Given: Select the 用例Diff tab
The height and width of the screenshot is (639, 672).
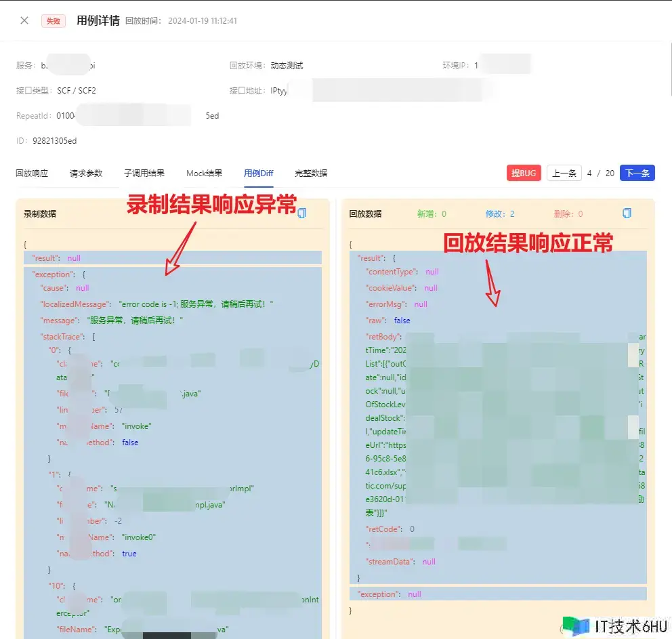Looking at the screenshot, I should 258,173.
